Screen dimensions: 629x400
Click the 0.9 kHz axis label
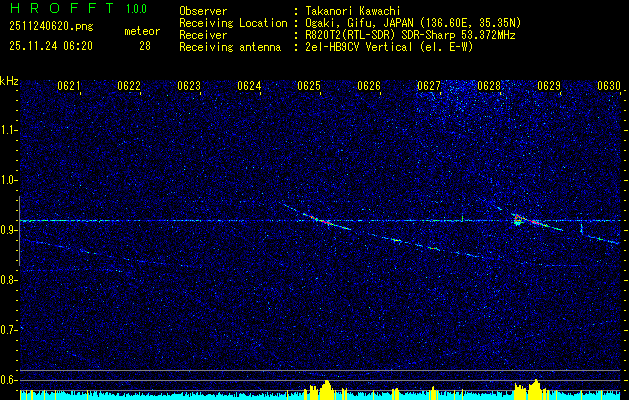[x=8, y=230]
